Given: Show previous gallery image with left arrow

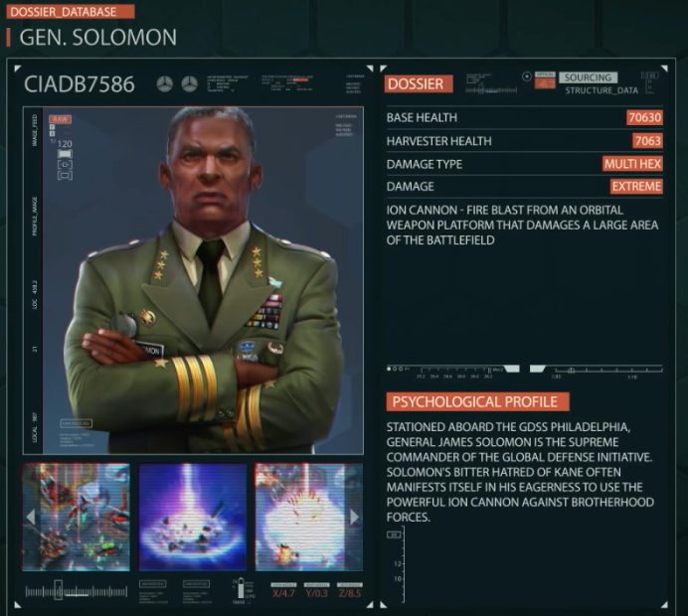Looking at the screenshot, I should tap(31, 518).
